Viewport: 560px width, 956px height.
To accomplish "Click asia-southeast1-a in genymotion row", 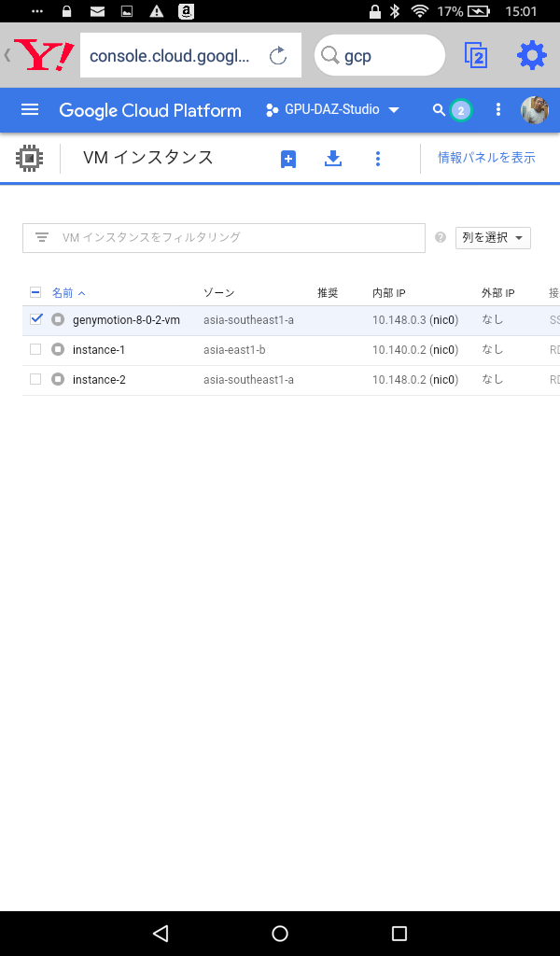I will tap(248, 319).
